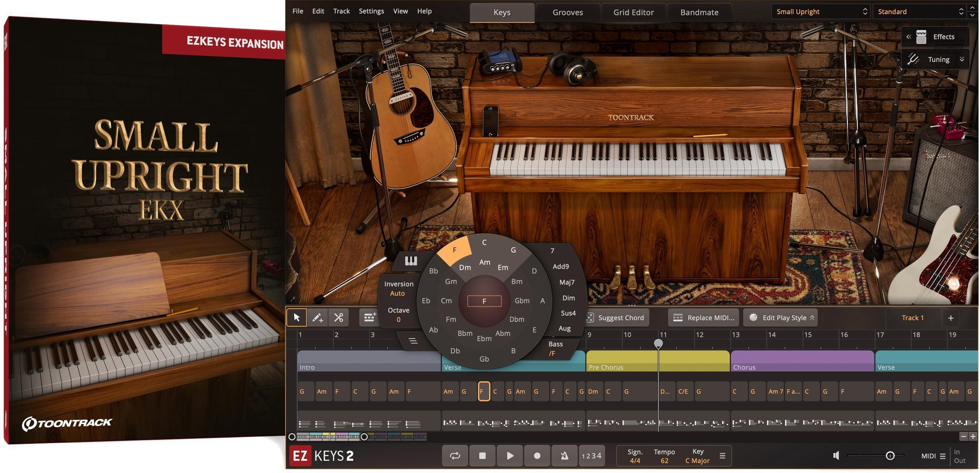Screen dimensions: 980x473
Task: Select the scissors cut tool
Action: pos(338,318)
